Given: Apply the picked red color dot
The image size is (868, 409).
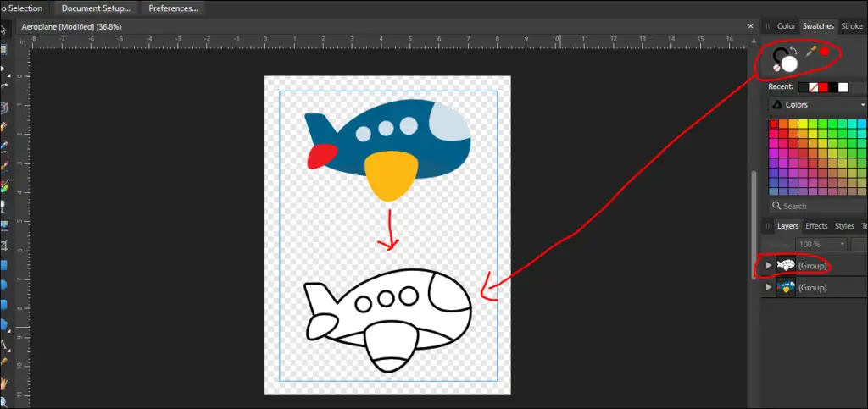Looking at the screenshot, I should (x=824, y=52).
